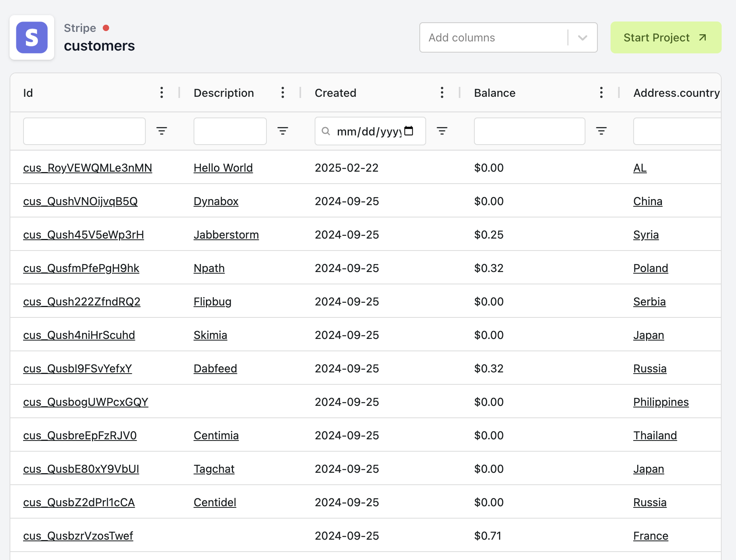Click the search icon in the date filter

[x=326, y=131]
